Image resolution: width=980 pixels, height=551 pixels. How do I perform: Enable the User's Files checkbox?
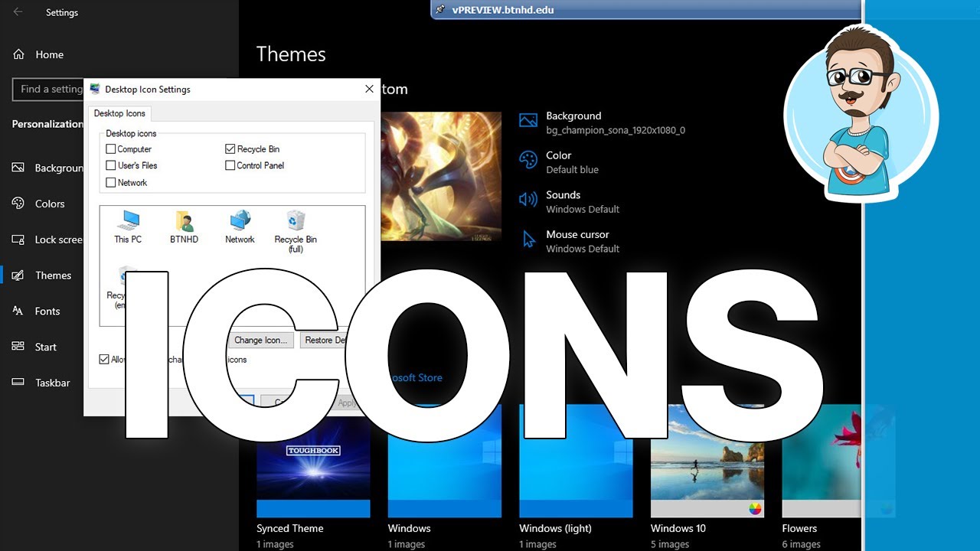click(111, 165)
